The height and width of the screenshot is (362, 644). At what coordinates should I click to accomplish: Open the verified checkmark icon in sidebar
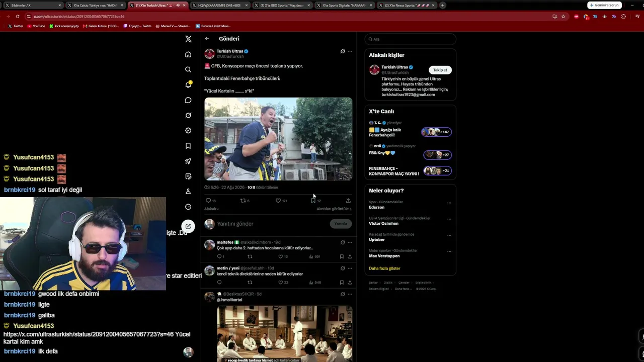188,131
